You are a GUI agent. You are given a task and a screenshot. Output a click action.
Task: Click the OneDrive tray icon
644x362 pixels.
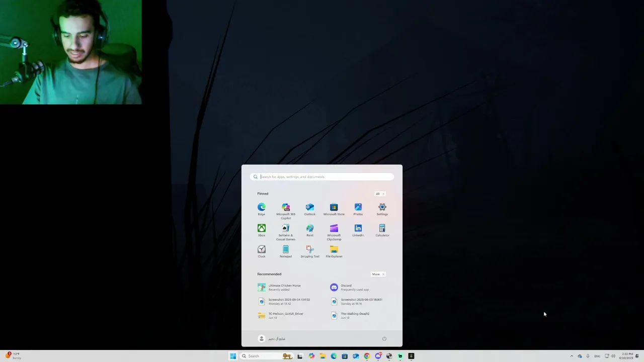pyautogui.click(x=580, y=356)
